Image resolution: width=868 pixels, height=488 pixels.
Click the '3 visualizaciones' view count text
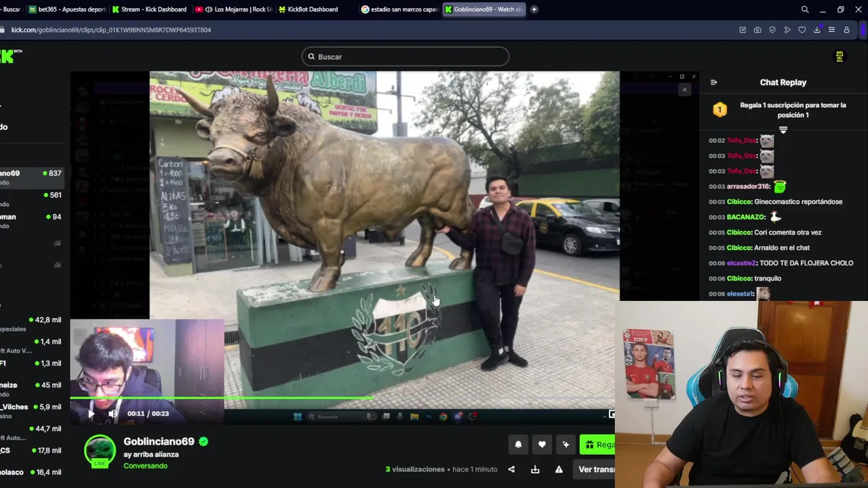[x=415, y=469]
